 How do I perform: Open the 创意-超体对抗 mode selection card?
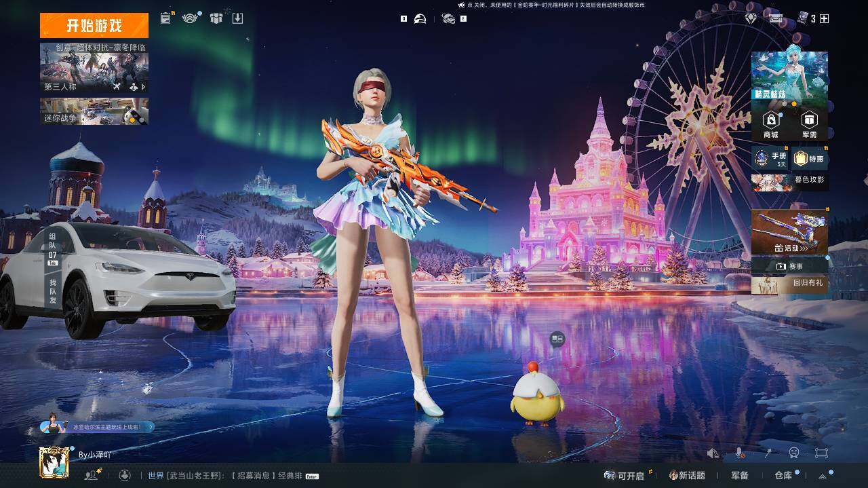(x=94, y=68)
